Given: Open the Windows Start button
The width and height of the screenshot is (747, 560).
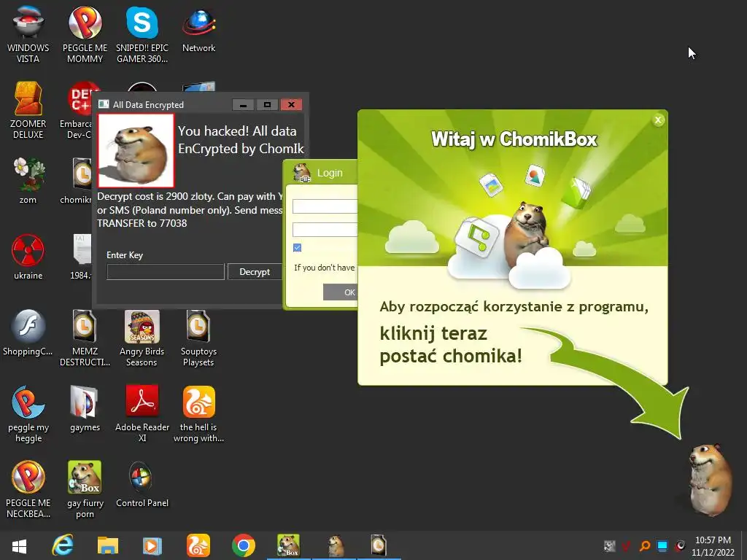Looking at the screenshot, I should pos(20,546).
